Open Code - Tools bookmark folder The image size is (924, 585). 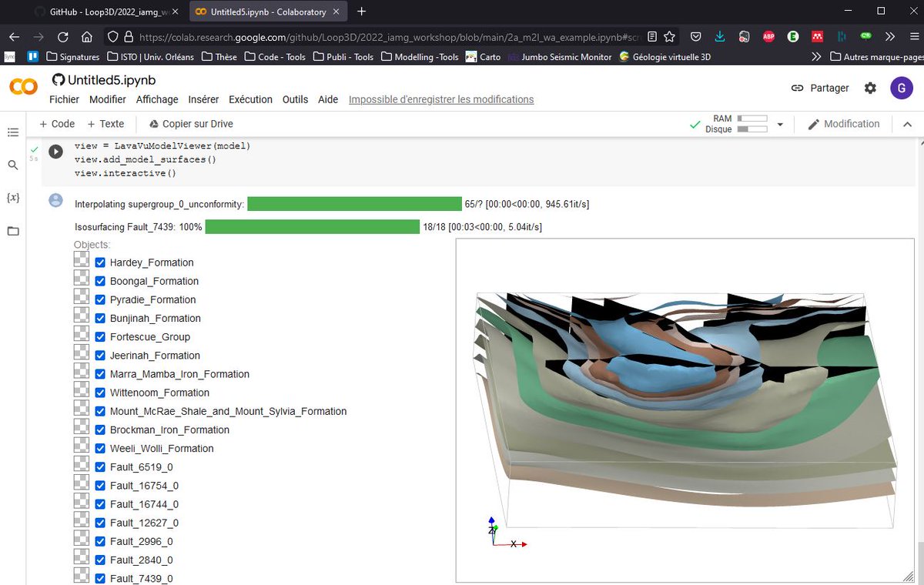[275, 57]
